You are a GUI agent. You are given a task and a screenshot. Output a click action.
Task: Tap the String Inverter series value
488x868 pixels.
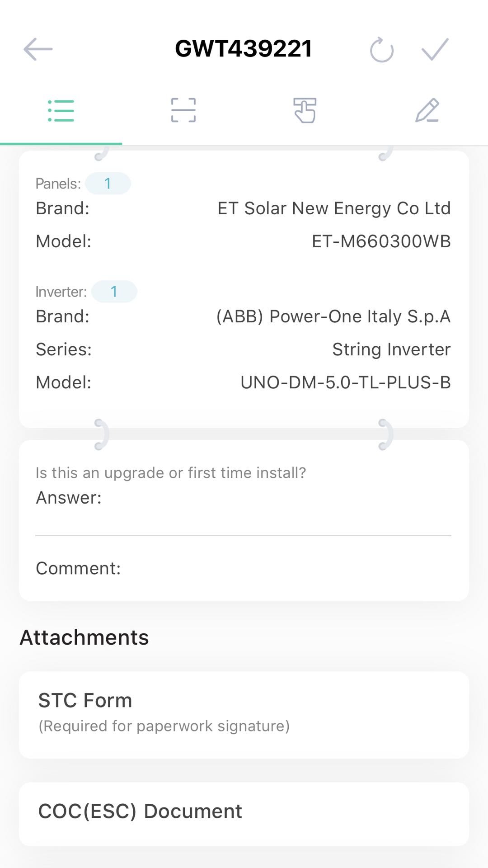[x=391, y=349]
